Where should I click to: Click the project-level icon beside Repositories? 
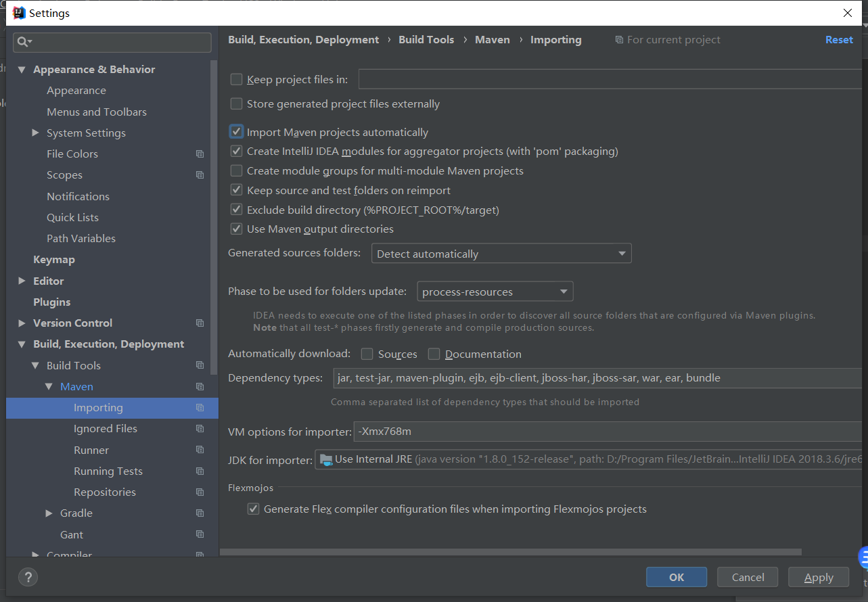(x=200, y=492)
